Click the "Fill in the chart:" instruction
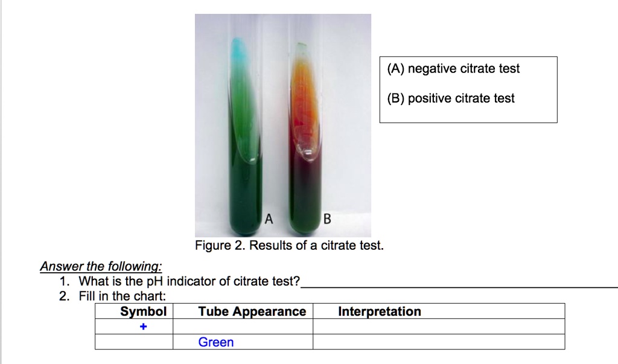Viewport: 618px width, 364px height. (x=122, y=296)
